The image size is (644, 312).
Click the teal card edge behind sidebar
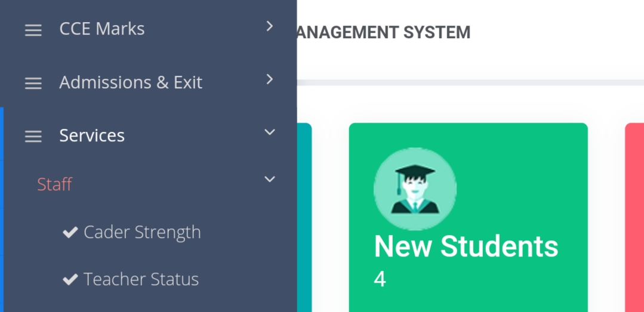[x=304, y=218]
